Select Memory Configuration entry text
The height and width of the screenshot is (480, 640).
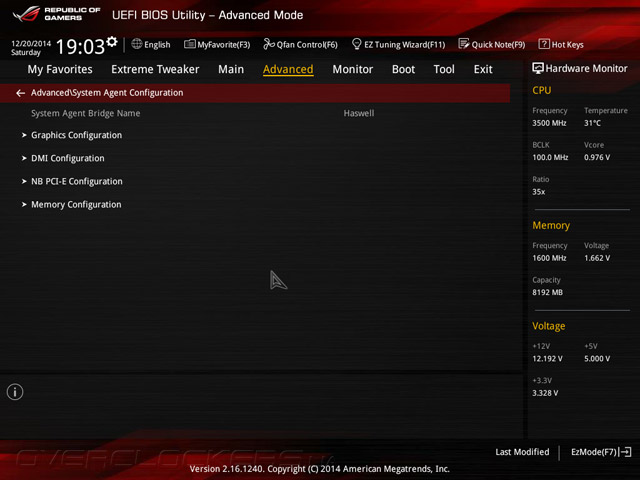tap(76, 204)
